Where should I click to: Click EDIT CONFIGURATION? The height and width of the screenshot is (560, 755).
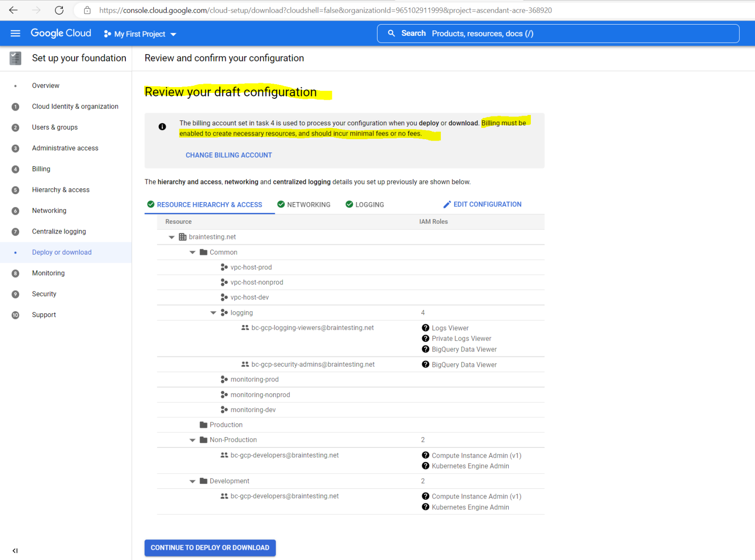487,204
